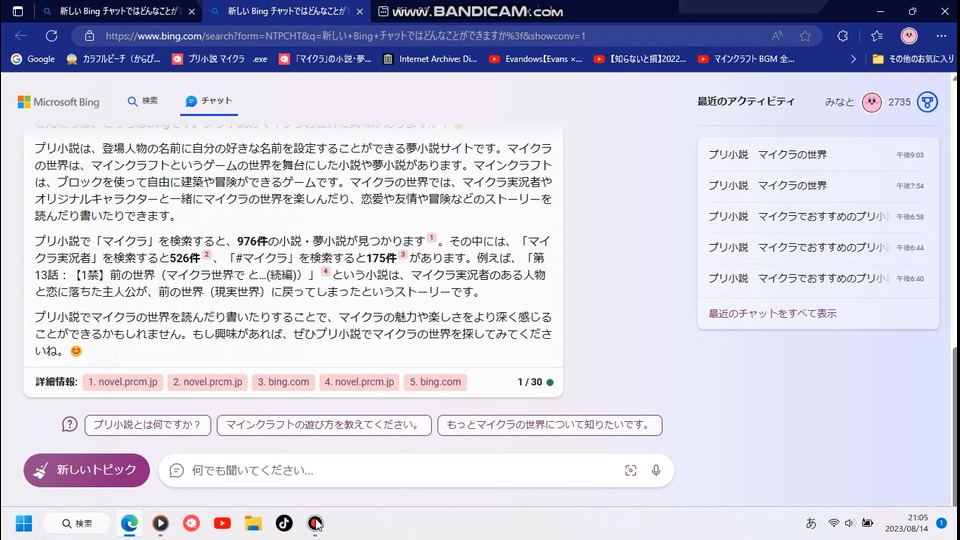Open その他のお気に入り bookmarks folder
This screenshot has width=960, height=540.
pyautogui.click(x=913, y=59)
